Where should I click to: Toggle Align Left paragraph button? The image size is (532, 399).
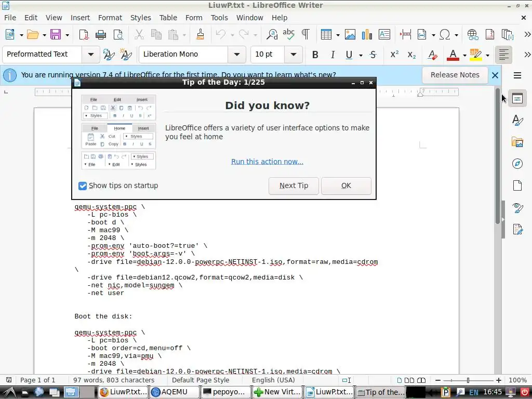tap(503, 55)
